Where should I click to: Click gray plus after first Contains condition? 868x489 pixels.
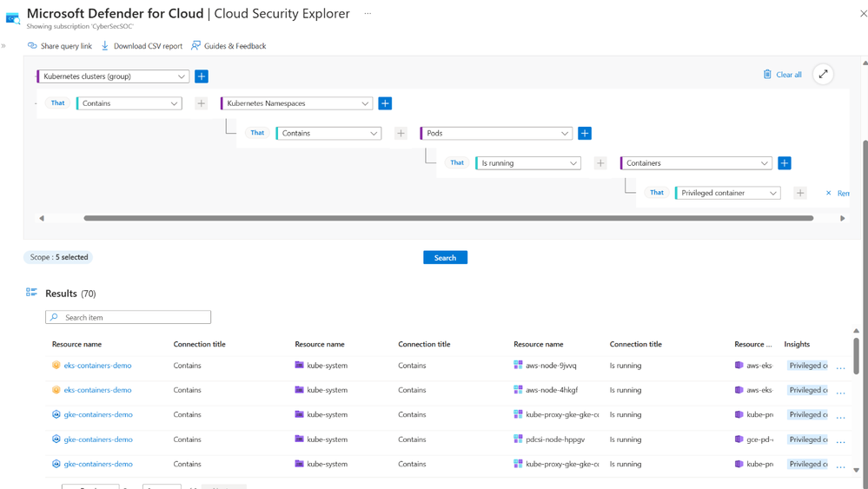[202, 103]
